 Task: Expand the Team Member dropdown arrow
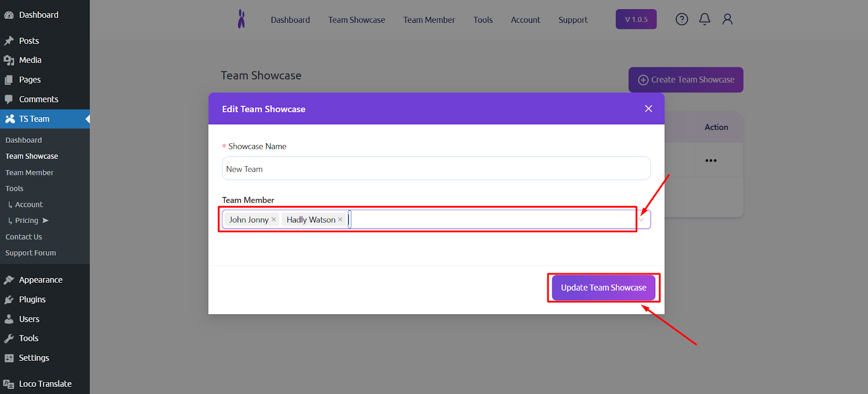tap(642, 219)
